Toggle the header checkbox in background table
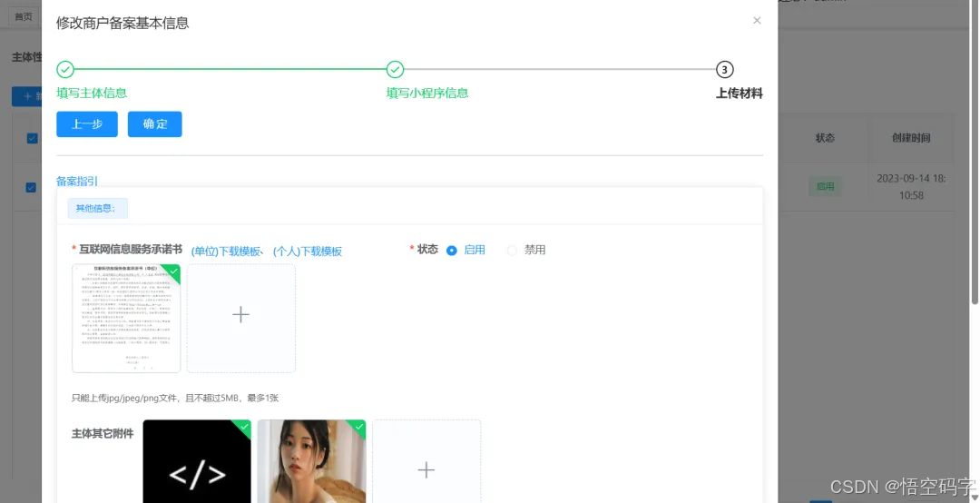The width and height of the screenshot is (980, 503). coord(32,138)
